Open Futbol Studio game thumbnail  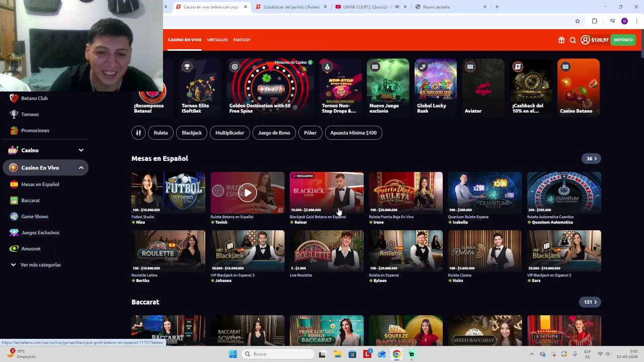tap(168, 193)
